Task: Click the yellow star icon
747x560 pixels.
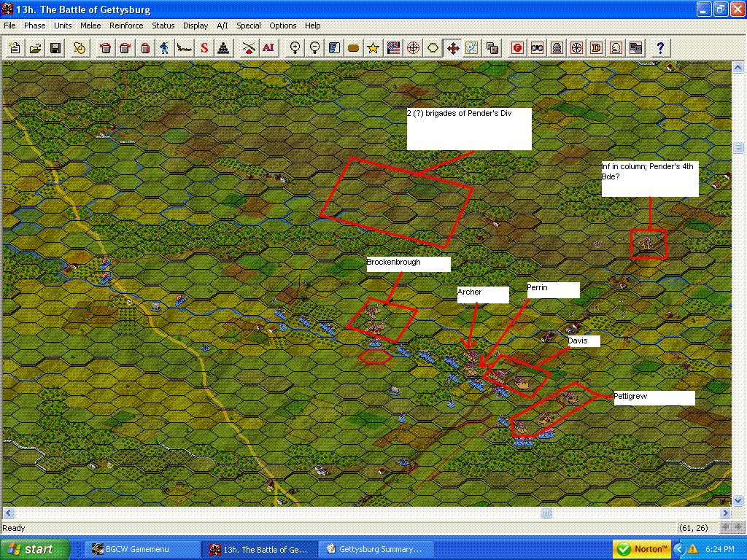Action: pos(373,47)
